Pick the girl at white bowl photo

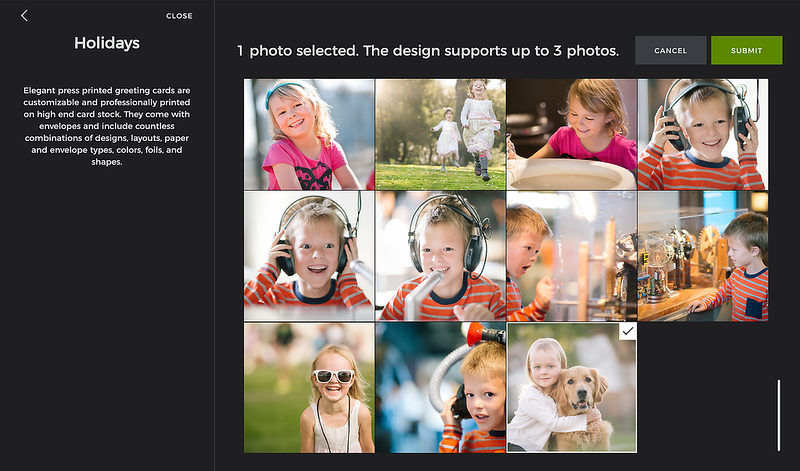[571, 134]
